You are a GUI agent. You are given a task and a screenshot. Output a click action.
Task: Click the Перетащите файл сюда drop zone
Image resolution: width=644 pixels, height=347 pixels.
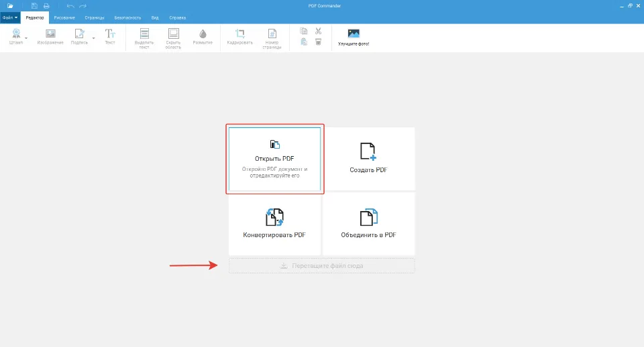coord(321,266)
